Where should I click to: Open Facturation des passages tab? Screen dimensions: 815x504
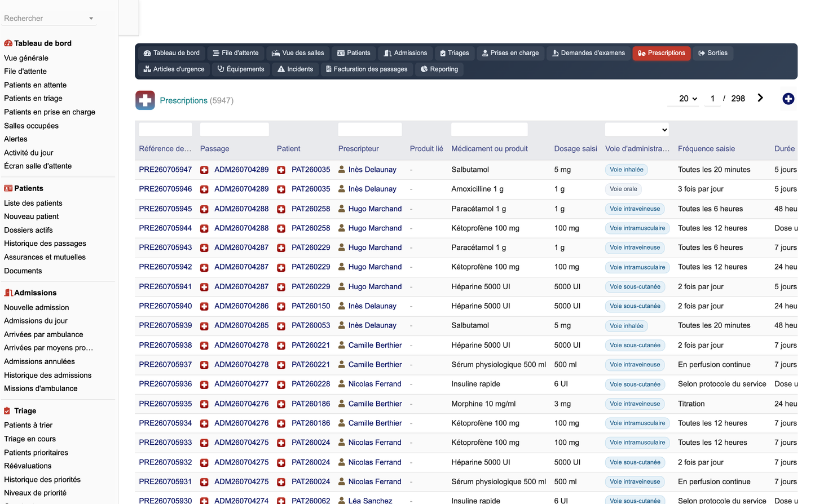click(367, 69)
